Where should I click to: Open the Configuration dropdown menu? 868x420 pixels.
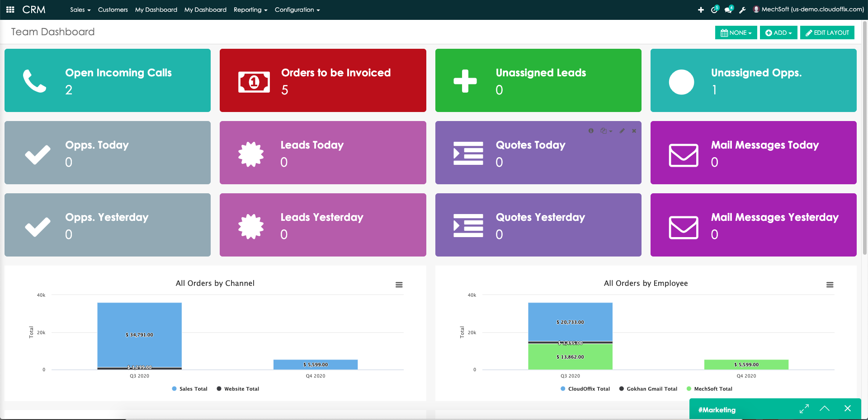tap(297, 9)
